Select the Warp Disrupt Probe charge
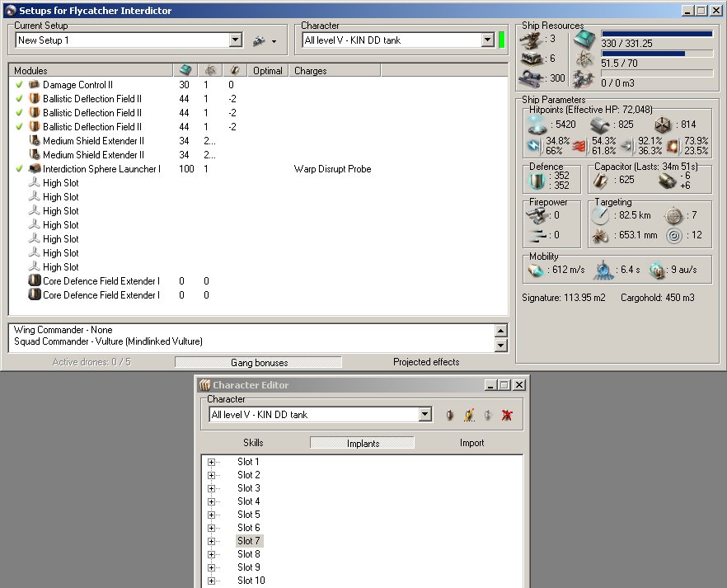This screenshot has height=588, width=727. [332, 169]
